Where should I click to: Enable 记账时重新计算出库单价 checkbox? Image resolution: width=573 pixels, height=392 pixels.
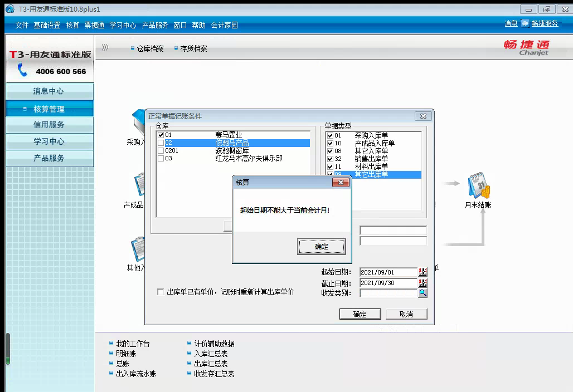(x=161, y=292)
